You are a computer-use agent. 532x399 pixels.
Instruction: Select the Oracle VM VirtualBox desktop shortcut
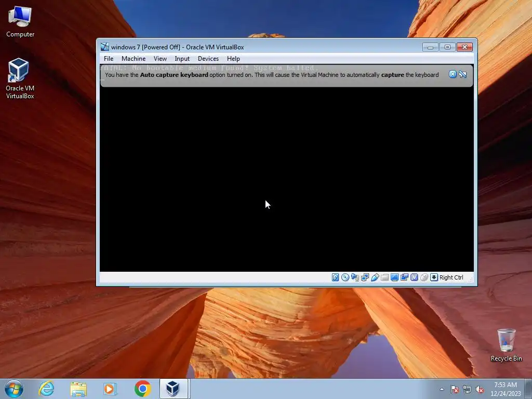pos(20,79)
